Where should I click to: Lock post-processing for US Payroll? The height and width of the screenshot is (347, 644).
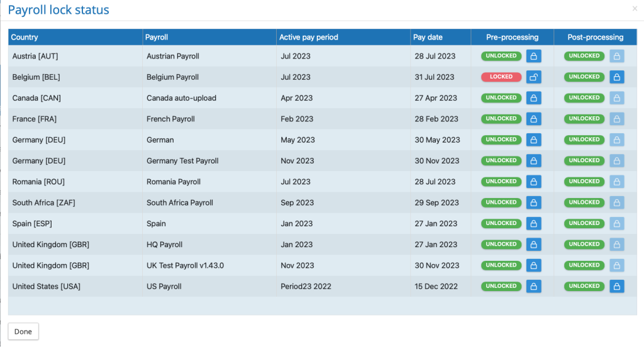click(x=617, y=286)
